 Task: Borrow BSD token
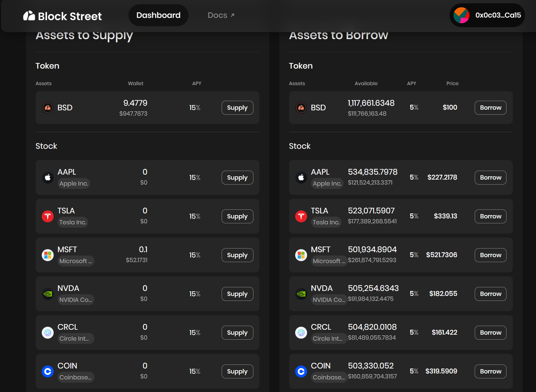click(490, 108)
